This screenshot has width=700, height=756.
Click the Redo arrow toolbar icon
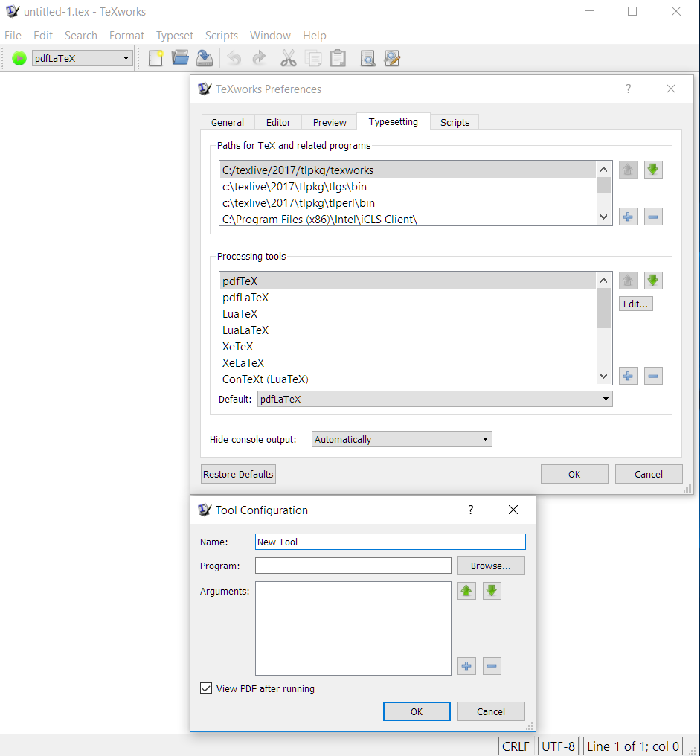(259, 58)
